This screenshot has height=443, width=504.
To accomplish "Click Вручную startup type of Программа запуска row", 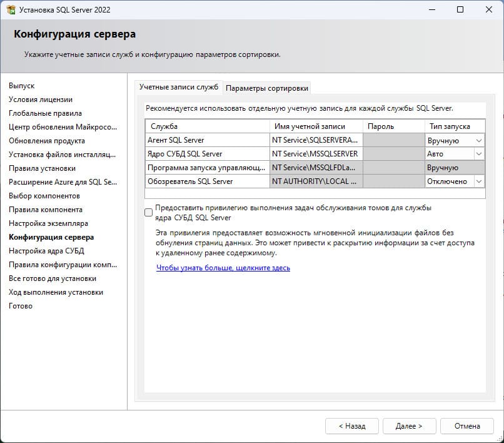I will point(455,168).
